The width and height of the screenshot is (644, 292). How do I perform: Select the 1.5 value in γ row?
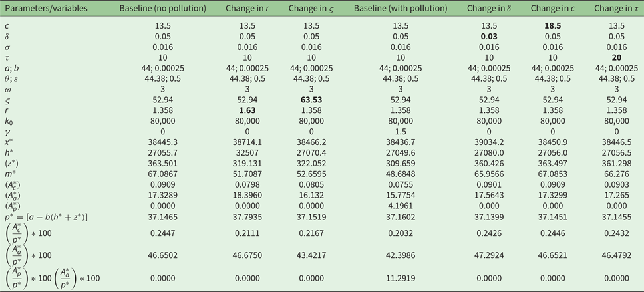(400, 132)
